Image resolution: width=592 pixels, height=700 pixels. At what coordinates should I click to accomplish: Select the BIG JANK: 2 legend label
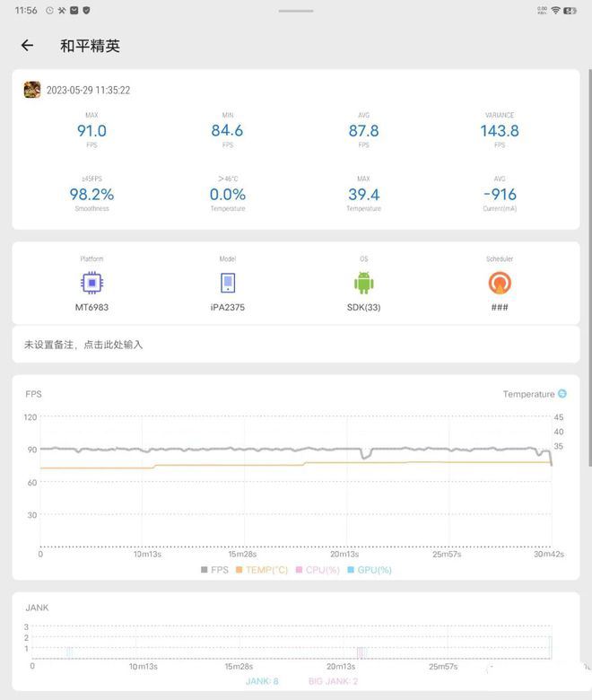click(333, 681)
